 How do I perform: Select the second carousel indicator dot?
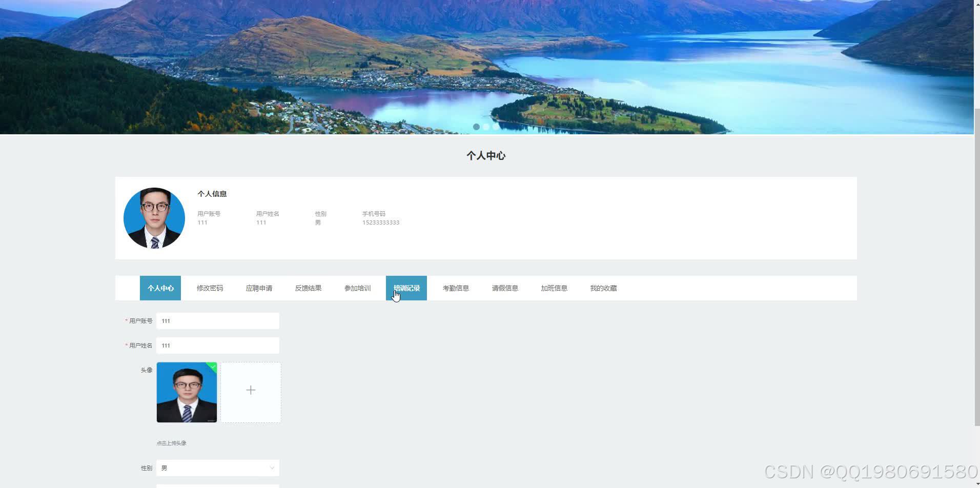tap(486, 127)
